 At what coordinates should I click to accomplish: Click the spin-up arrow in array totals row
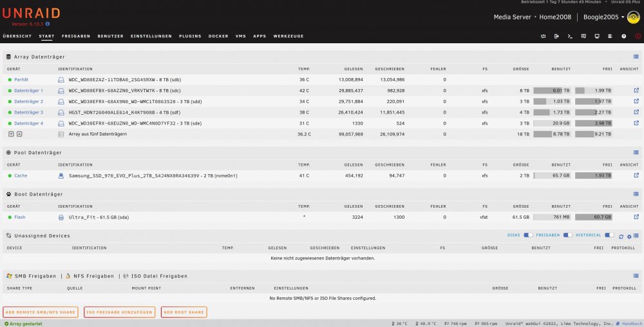click(x=19, y=134)
